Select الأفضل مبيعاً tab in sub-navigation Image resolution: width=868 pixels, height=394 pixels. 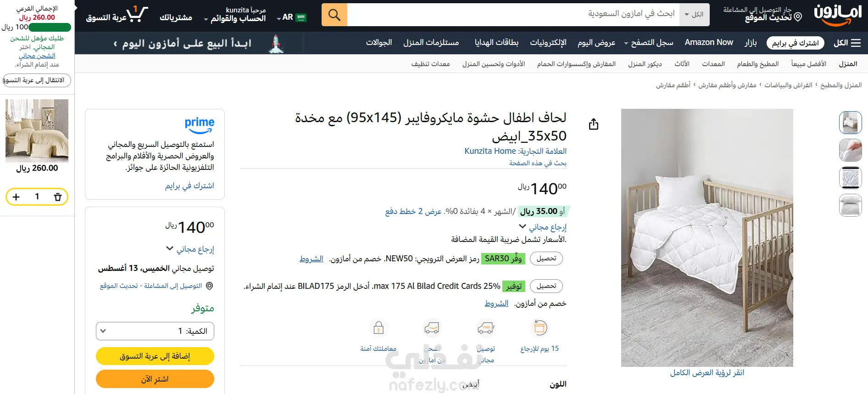point(809,64)
